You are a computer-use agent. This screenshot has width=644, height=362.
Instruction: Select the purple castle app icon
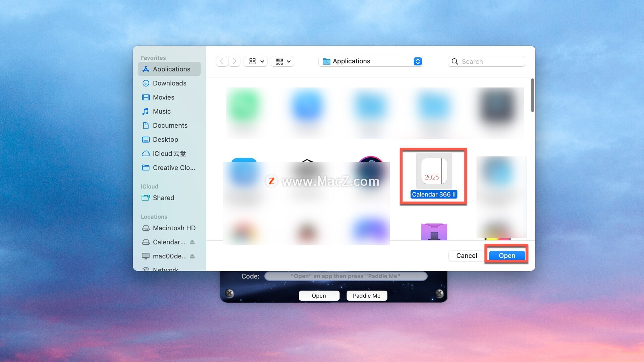coord(434,232)
